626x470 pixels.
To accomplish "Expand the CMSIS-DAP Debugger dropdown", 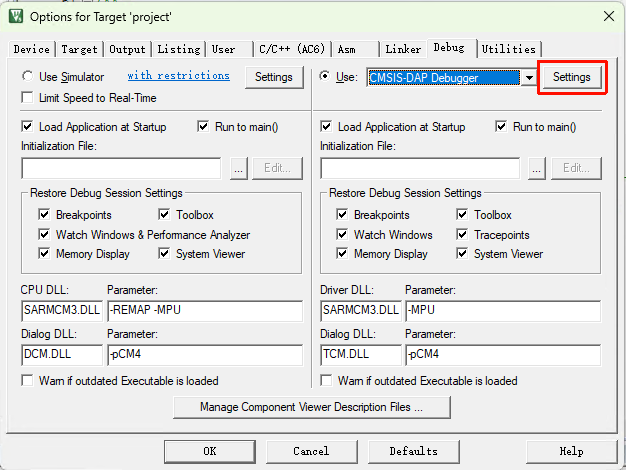I will 527,77.
